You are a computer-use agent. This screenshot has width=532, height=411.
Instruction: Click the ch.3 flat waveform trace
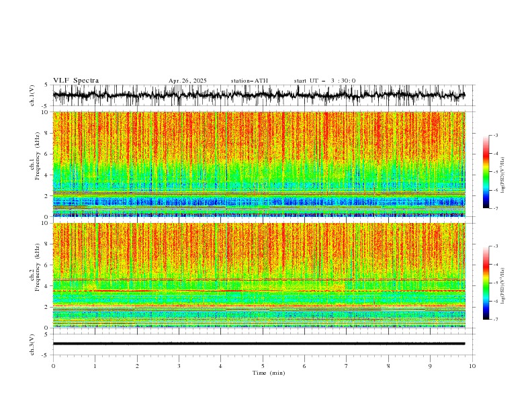259,344
